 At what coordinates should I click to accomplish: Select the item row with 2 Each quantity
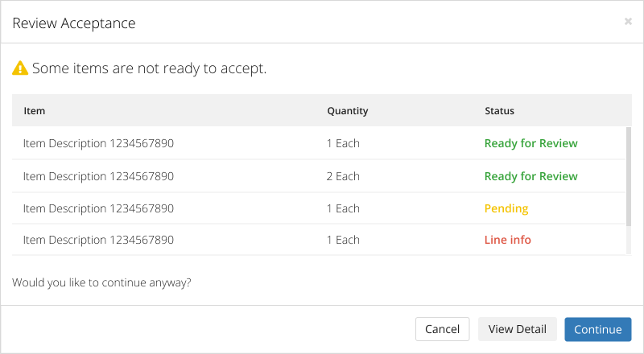coord(319,176)
